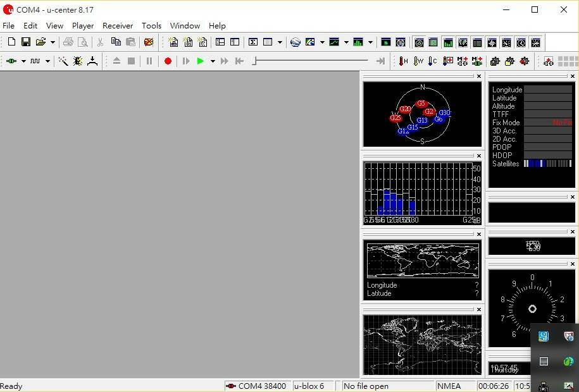The image size is (579, 392).
Task: Open the Packet Console view icon
Action: click(x=173, y=42)
